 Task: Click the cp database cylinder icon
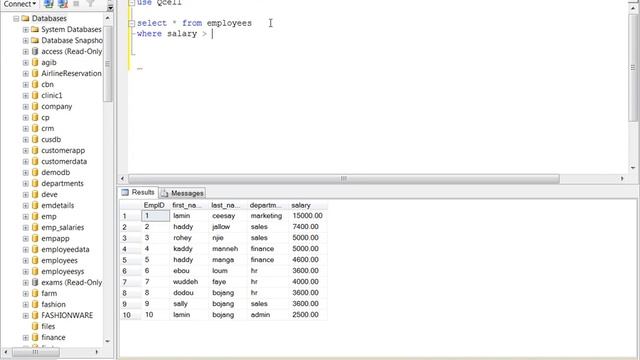[x=35, y=117]
